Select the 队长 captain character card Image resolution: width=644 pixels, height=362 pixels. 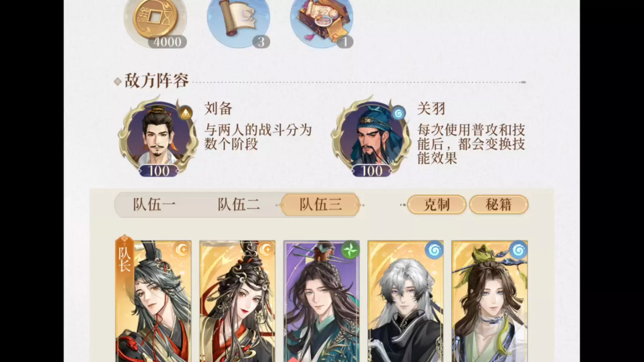pos(153,301)
